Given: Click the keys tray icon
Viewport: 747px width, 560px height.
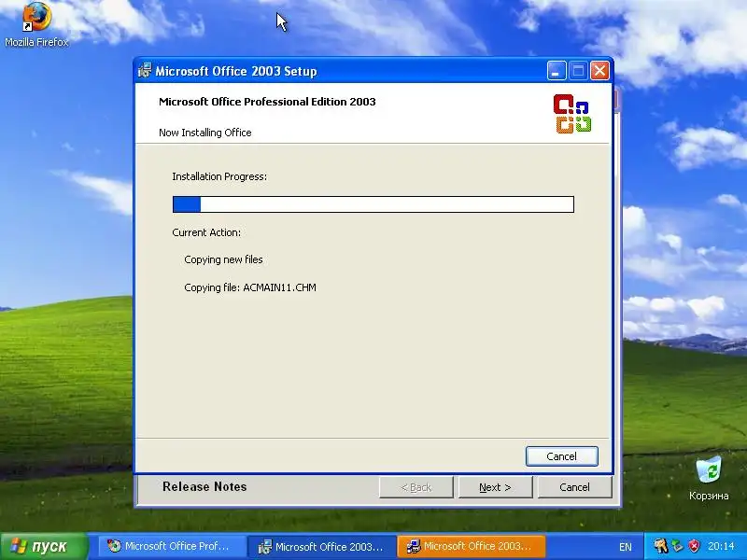Looking at the screenshot, I should point(660,546).
